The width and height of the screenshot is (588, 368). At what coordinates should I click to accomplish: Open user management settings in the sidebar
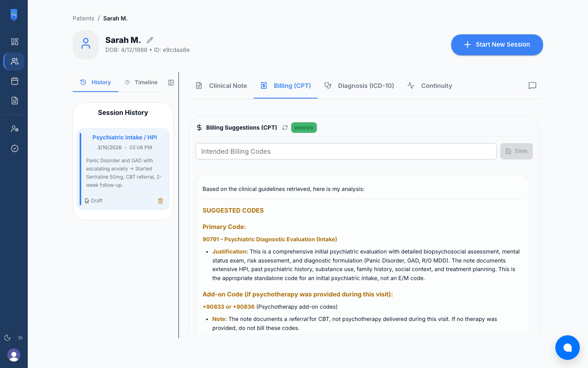coord(14,128)
